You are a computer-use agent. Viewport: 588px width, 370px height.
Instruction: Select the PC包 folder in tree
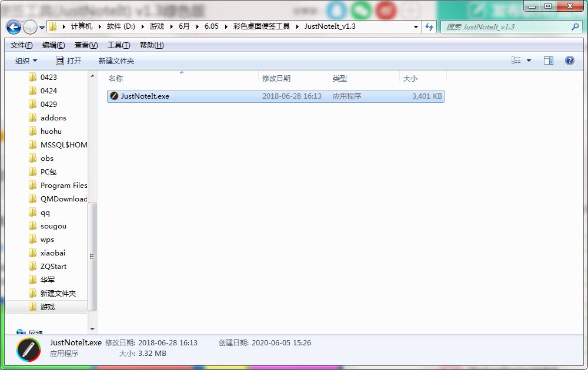(48, 171)
